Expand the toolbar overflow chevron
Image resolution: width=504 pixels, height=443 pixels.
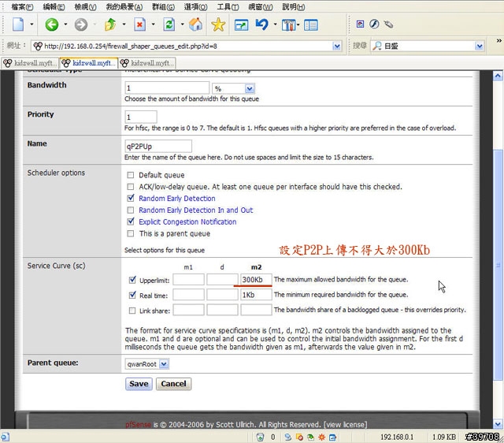498,40
